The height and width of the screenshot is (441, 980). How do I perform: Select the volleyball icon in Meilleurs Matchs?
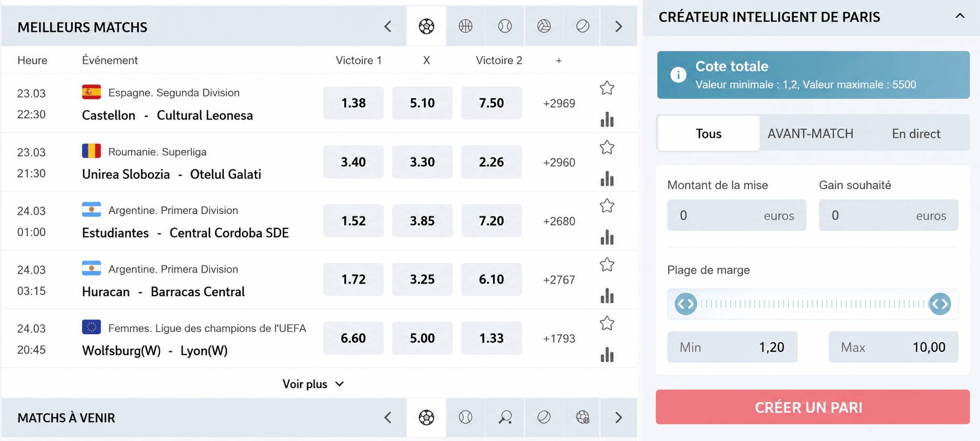pos(544,26)
